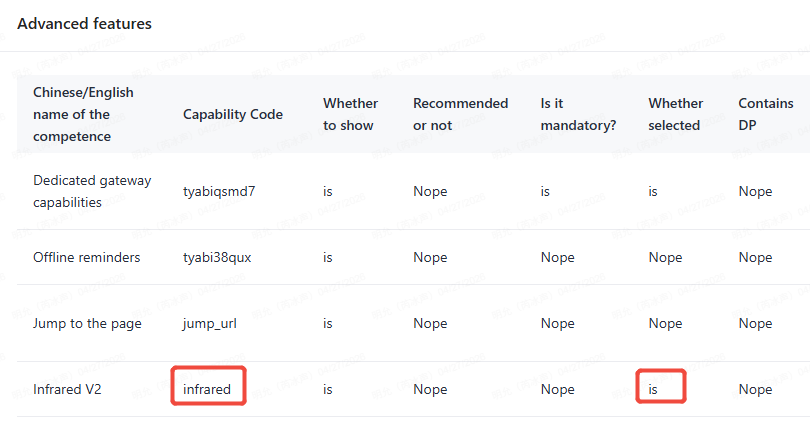Click highlighted "is" in Infrared V2 row

pyautogui.click(x=653, y=389)
